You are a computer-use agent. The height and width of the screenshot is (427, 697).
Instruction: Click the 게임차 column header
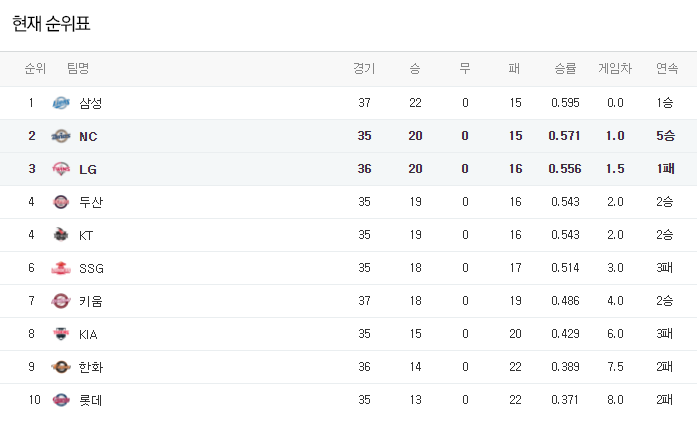pos(615,69)
